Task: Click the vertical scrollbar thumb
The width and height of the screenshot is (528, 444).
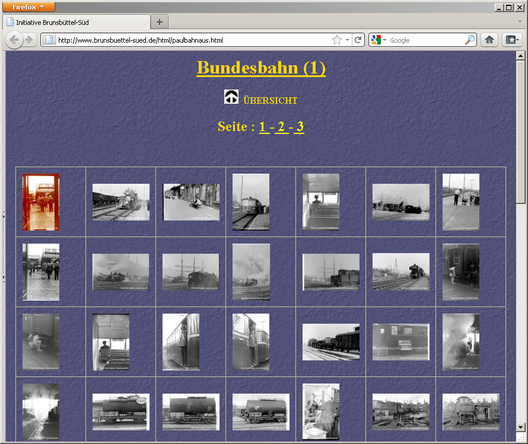Action: coord(520,132)
